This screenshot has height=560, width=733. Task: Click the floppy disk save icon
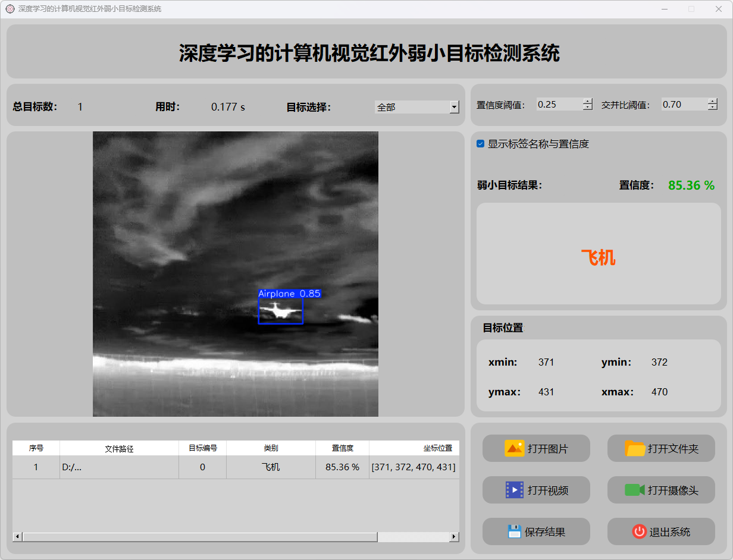pos(514,531)
